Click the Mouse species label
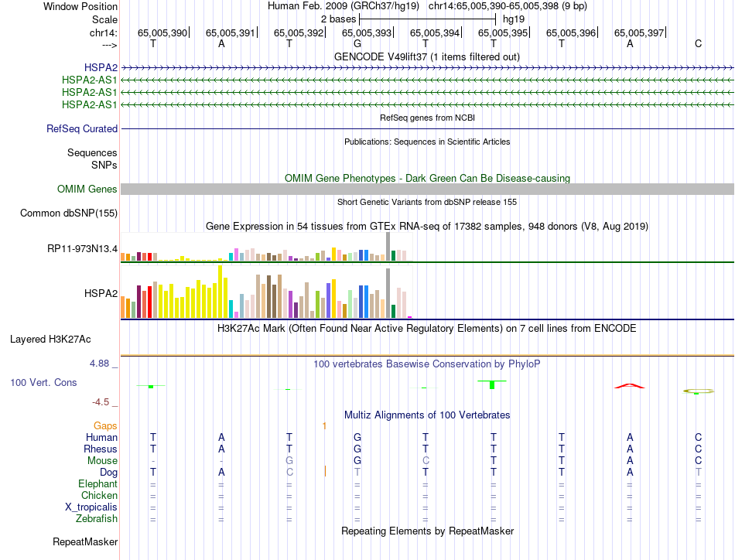Screen dimensions: 735x560 [103, 461]
